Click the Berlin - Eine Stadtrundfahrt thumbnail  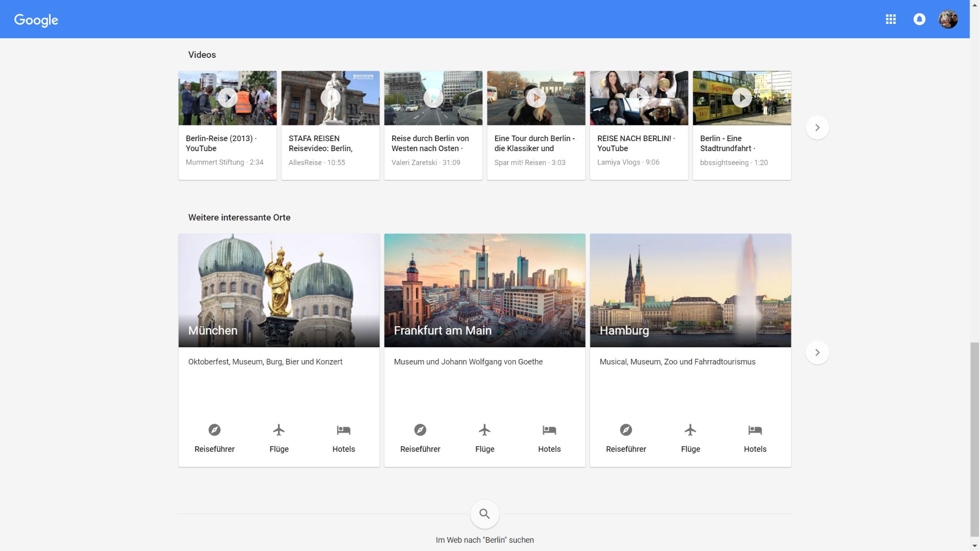point(742,98)
